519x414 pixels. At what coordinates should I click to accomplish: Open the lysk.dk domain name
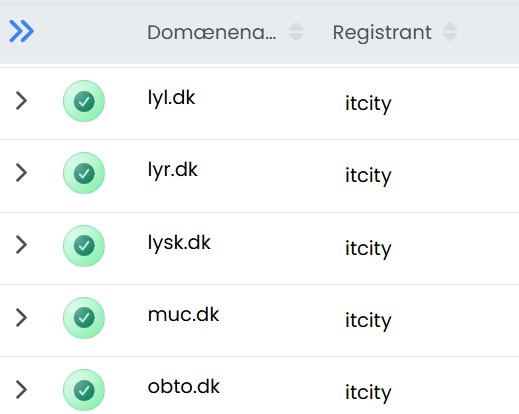[x=179, y=243]
